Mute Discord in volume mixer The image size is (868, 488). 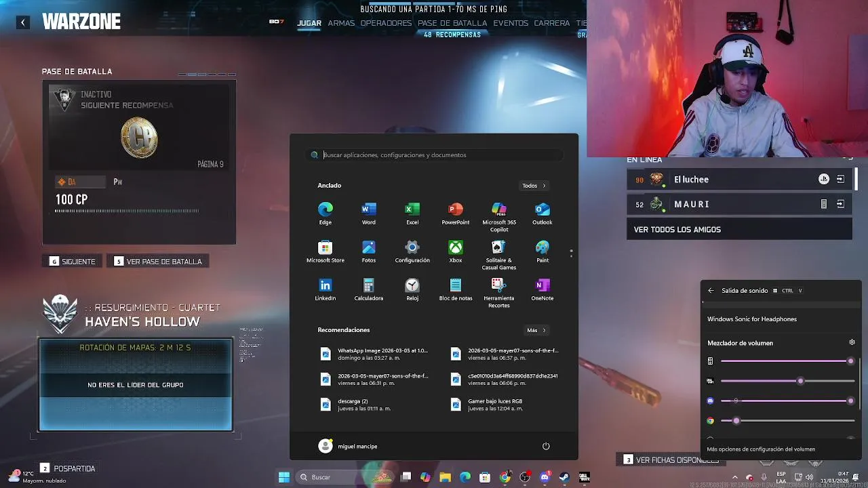click(710, 401)
